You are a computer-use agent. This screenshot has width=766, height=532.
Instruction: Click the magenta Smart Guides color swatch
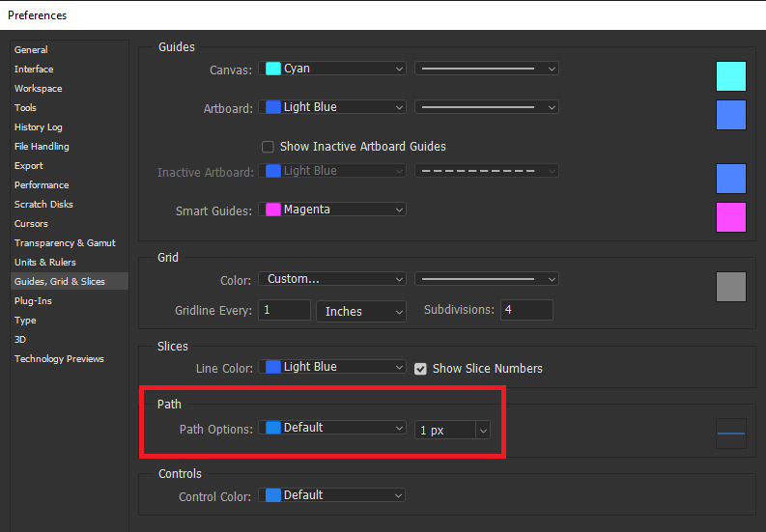[x=731, y=217]
